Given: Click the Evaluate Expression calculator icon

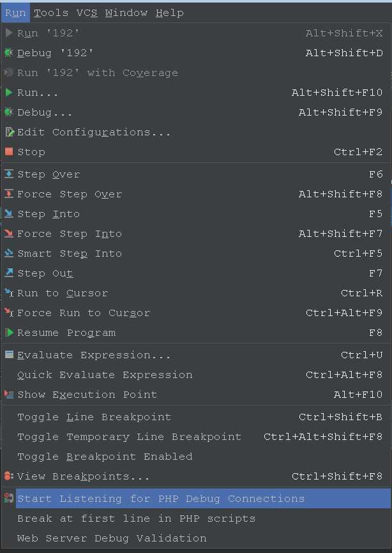Looking at the screenshot, I should (9, 355).
